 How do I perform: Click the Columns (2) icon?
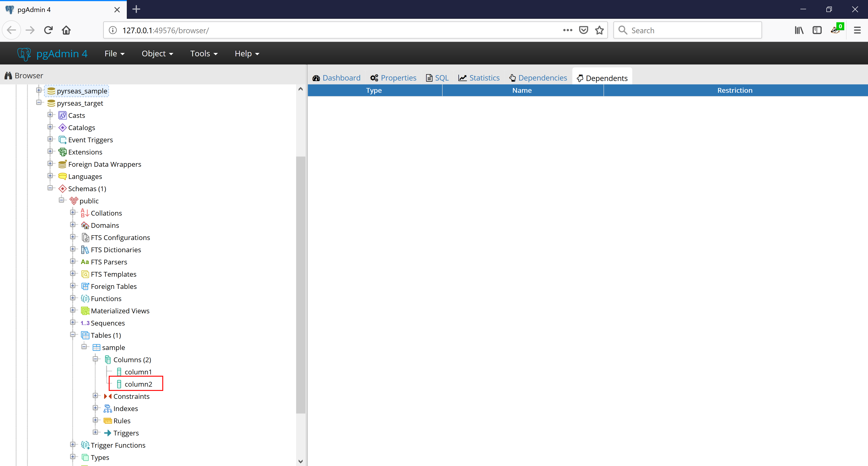point(108,360)
